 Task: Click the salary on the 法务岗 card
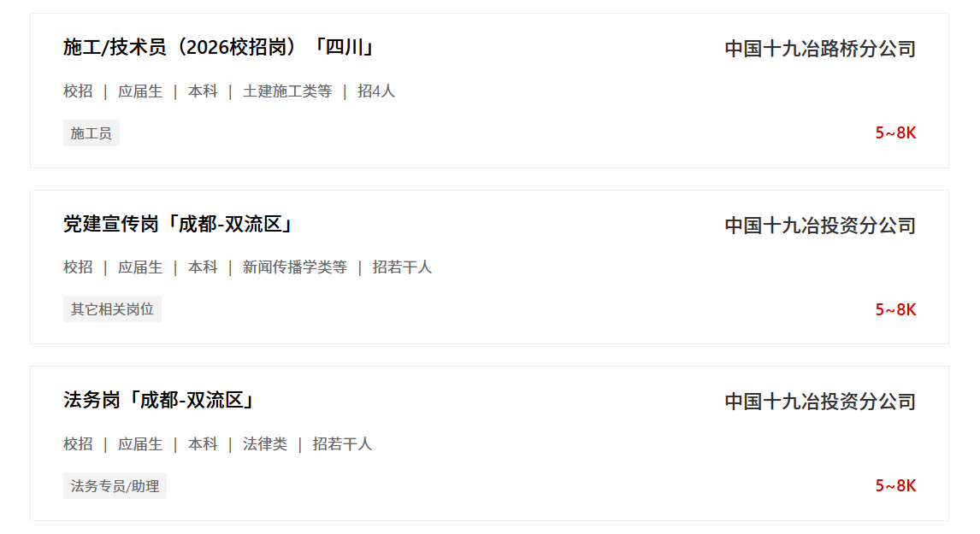click(895, 485)
